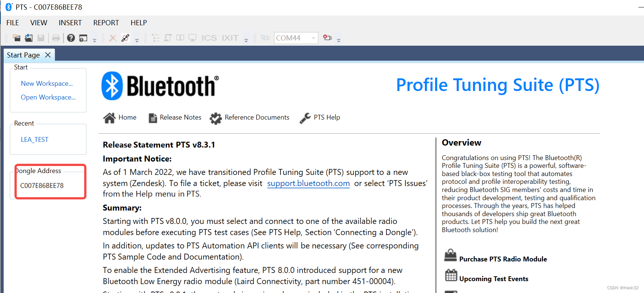Click the Open Workspace... link
This screenshot has height=293, width=644.
[48, 97]
